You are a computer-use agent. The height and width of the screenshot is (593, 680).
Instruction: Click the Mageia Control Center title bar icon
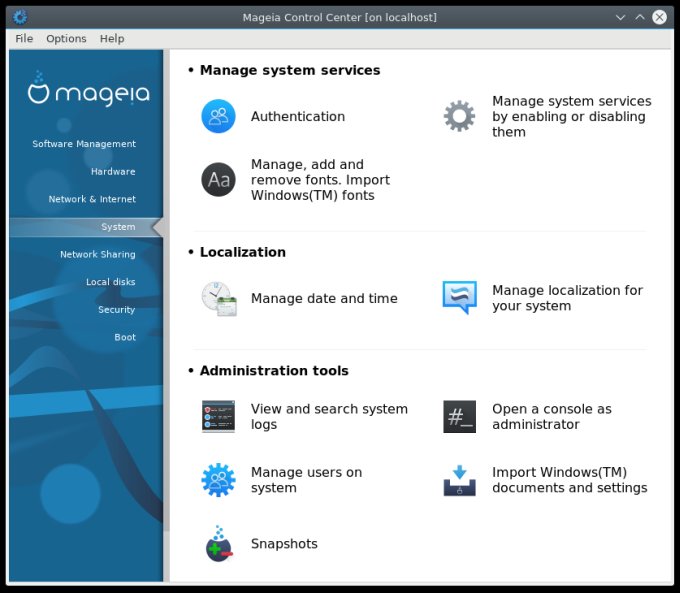20,17
